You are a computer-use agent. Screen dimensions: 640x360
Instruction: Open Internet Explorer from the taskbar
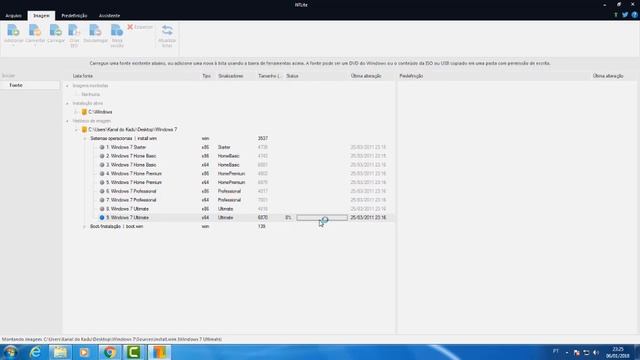36,352
